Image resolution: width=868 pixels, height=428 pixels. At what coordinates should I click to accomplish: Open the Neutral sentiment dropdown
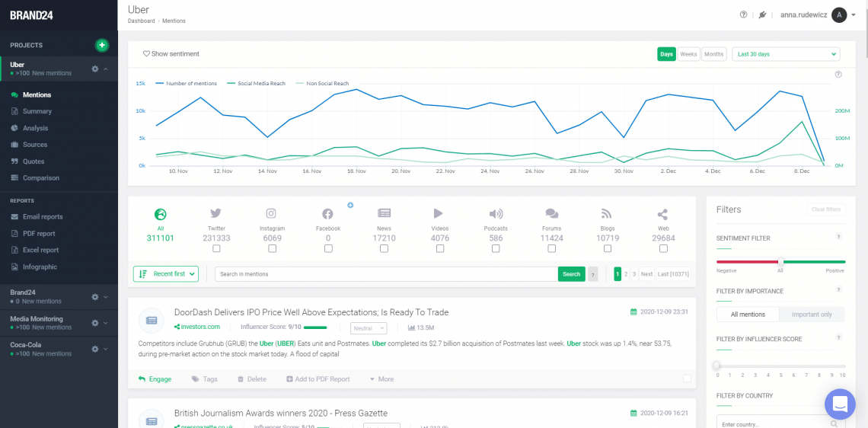click(x=369, y=328)
